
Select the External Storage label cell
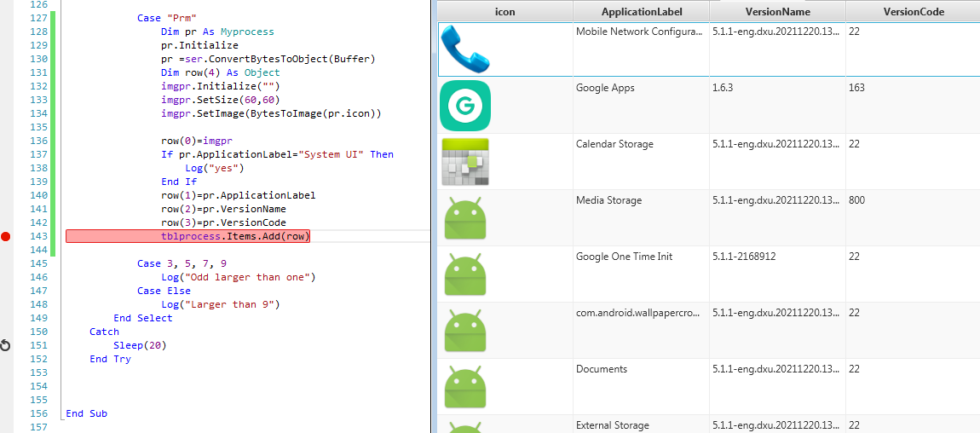point(641,424)
